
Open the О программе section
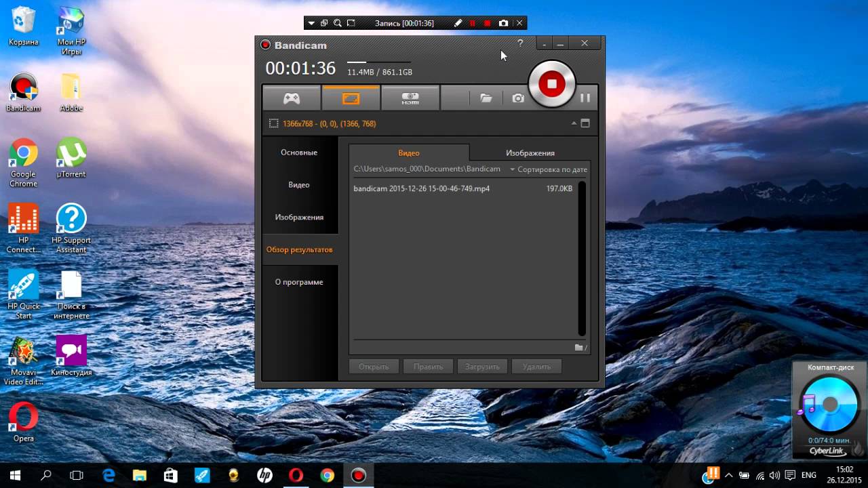point(299,282)
